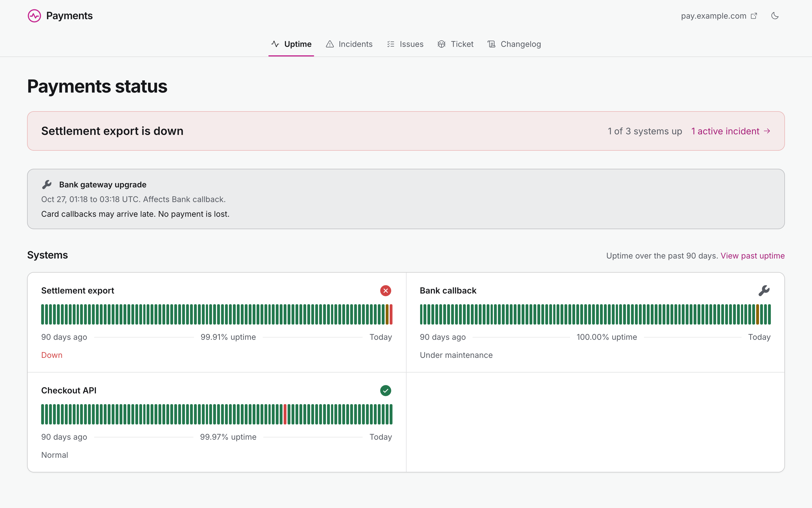Click the 99.97% uptime value
This screenshot has height=508, width=812.
coord(228,437)
